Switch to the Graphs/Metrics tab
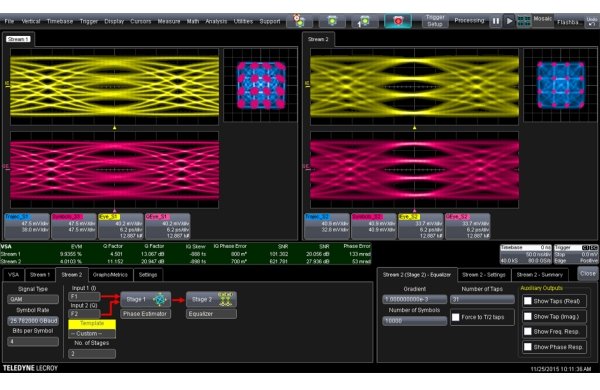The width and height of the screenshot is (600, 390). 110,275
